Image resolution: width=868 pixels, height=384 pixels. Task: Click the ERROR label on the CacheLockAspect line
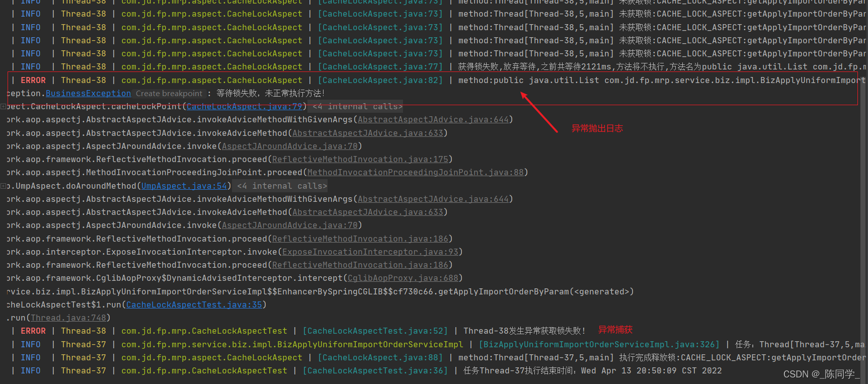tap(33, 81)
